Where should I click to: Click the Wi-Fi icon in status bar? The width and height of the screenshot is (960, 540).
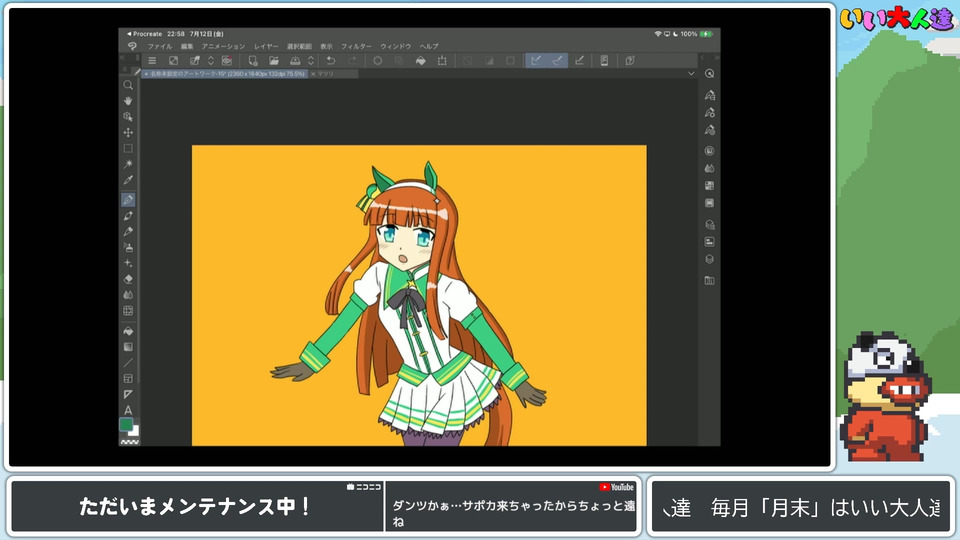[658, 34]
